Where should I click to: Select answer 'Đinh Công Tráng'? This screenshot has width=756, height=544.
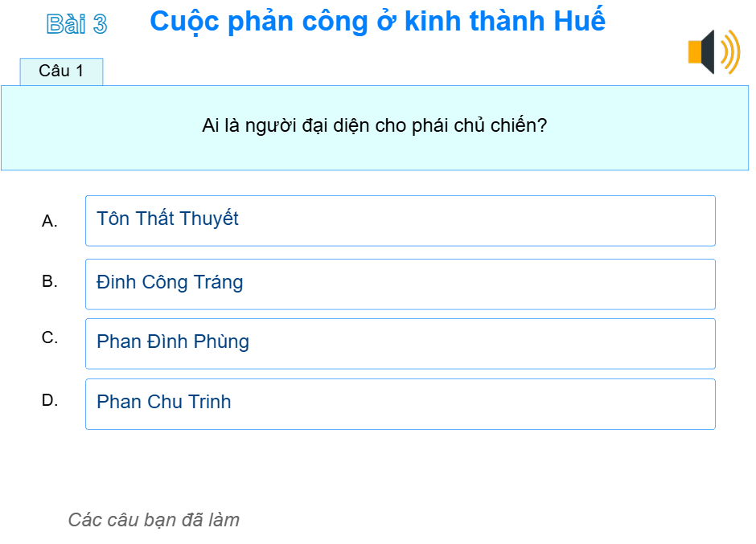[x=400, y=283]
